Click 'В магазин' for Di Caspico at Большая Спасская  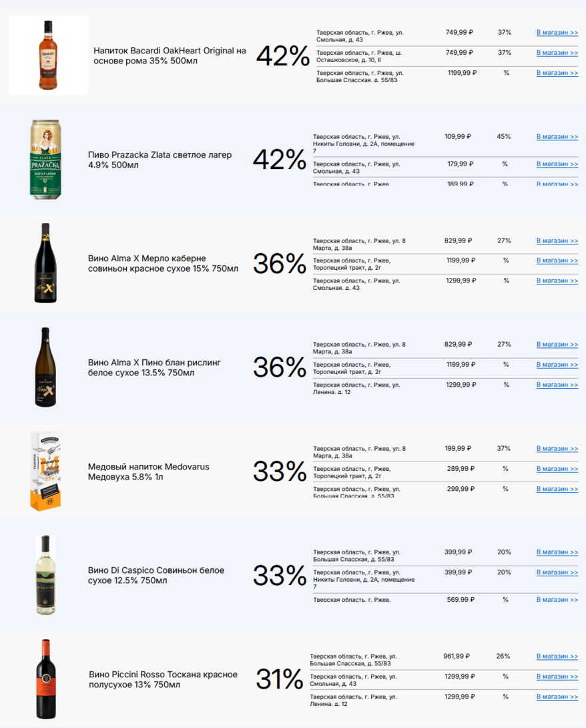tap(557, 552)
